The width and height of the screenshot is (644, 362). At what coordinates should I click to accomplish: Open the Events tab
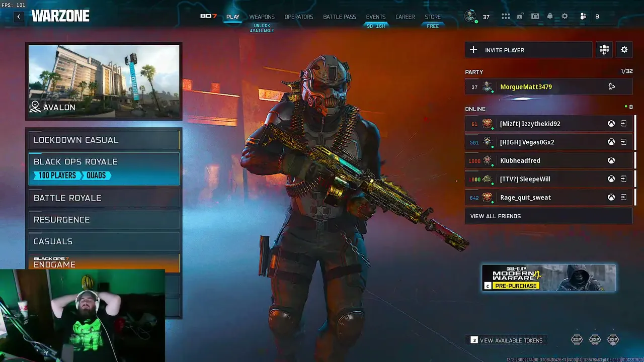(376, 17)
